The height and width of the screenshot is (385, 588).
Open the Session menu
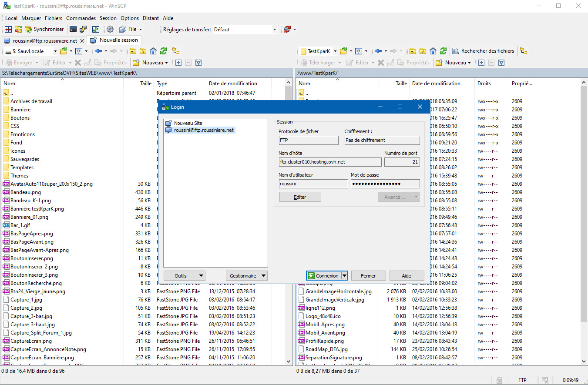pos(108,18)
